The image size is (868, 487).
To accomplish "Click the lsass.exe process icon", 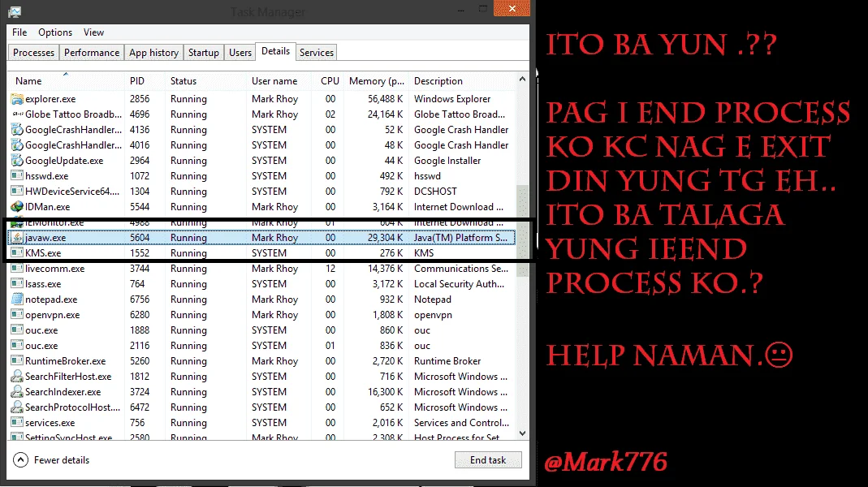I will point(17,284).
